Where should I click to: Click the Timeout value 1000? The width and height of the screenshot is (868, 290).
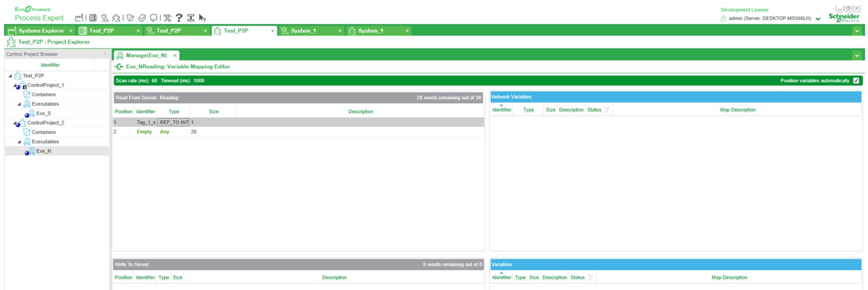199,81
